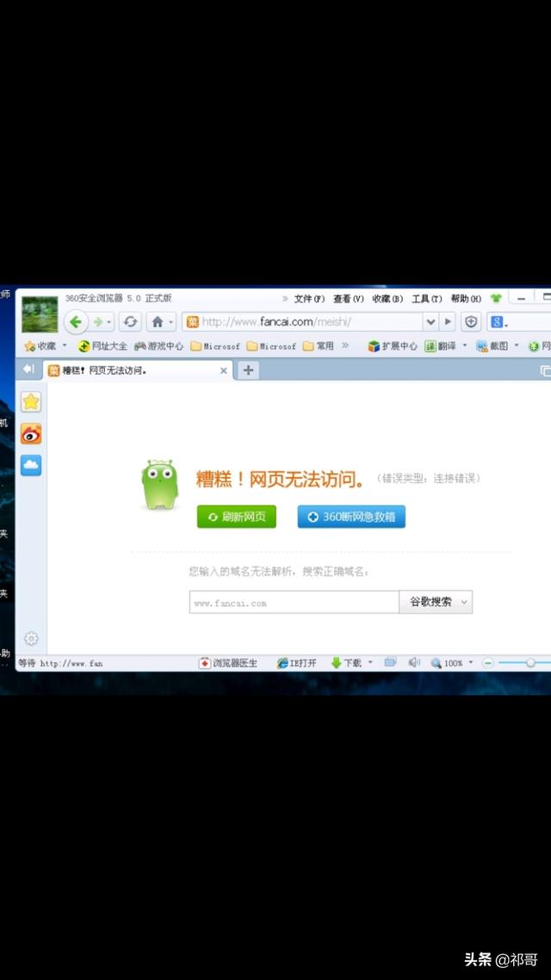Click the 100% zoom magnifier
The width and height of the screenshot is (551, 980).
(x=447, y=663)
